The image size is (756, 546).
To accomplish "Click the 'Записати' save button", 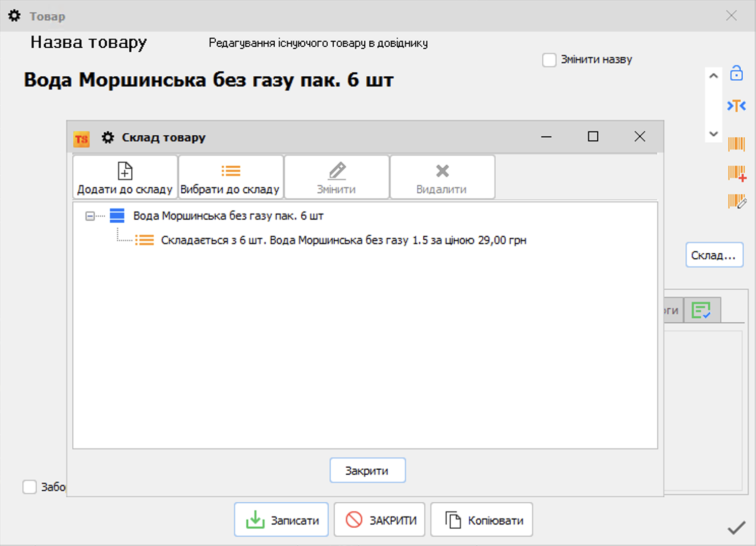I will (x=281, y=520).
